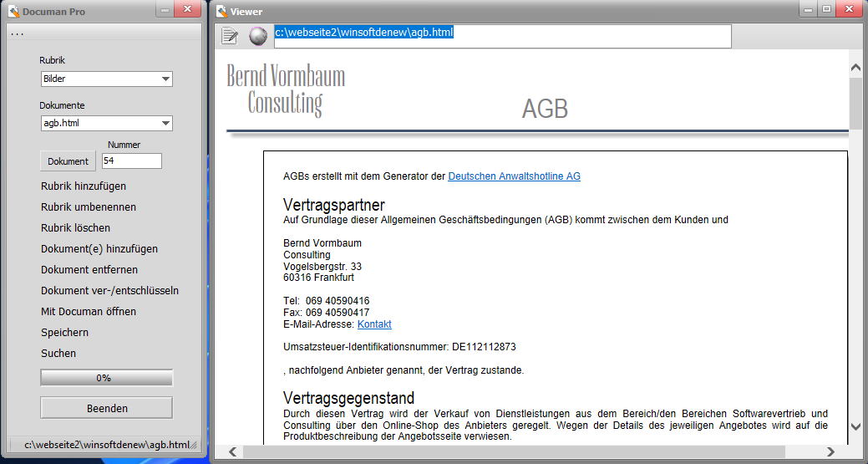Click the edit document icon in Viewer toolbar
This screenshot has height=464, width=868.
click(x=229, y=36)
